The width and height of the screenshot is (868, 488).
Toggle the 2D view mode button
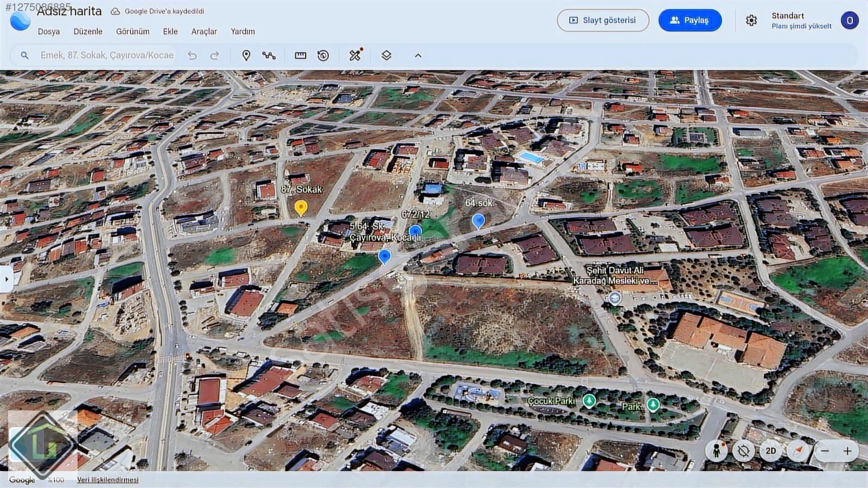click(770, 451)
